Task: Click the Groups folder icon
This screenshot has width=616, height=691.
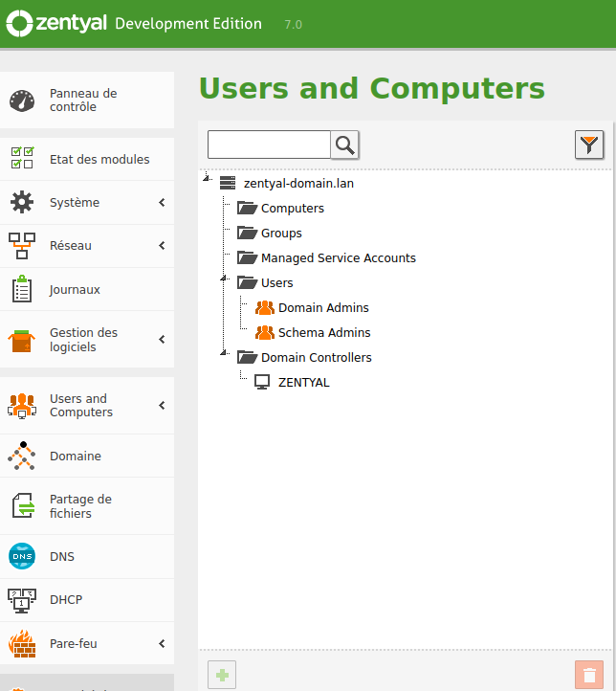Action: pyautogui.click(x=247, y=233)
